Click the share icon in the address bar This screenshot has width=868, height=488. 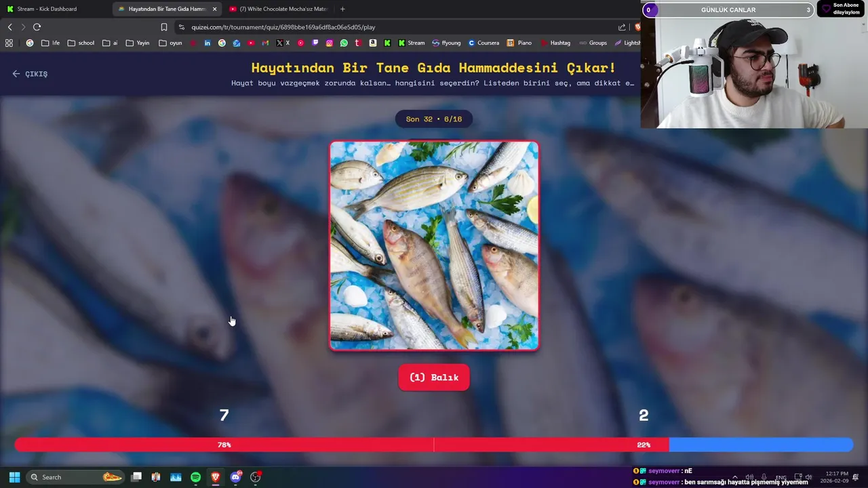622,27
